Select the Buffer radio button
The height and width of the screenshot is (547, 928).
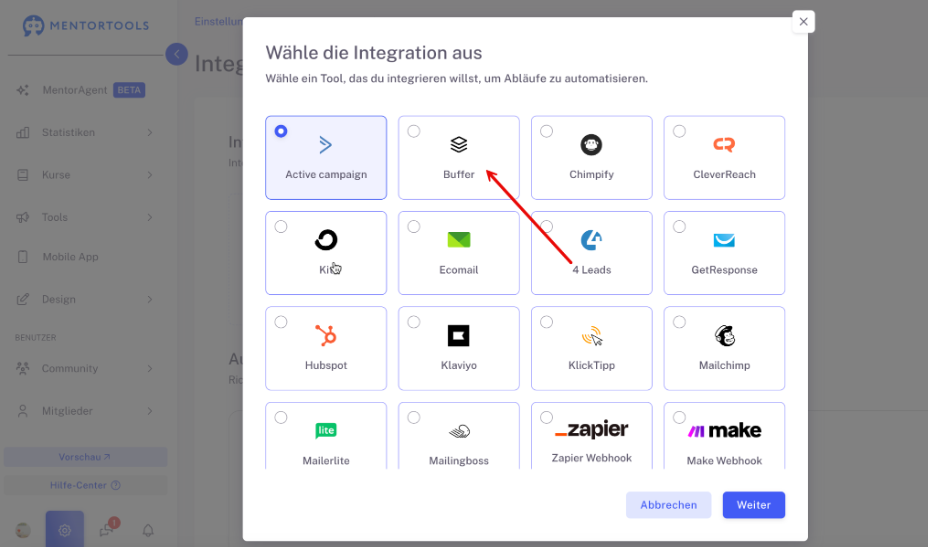[414, 131]
